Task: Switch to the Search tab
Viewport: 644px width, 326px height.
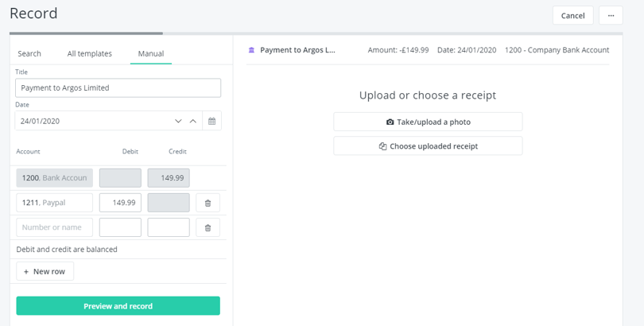Action: point(29,54)
